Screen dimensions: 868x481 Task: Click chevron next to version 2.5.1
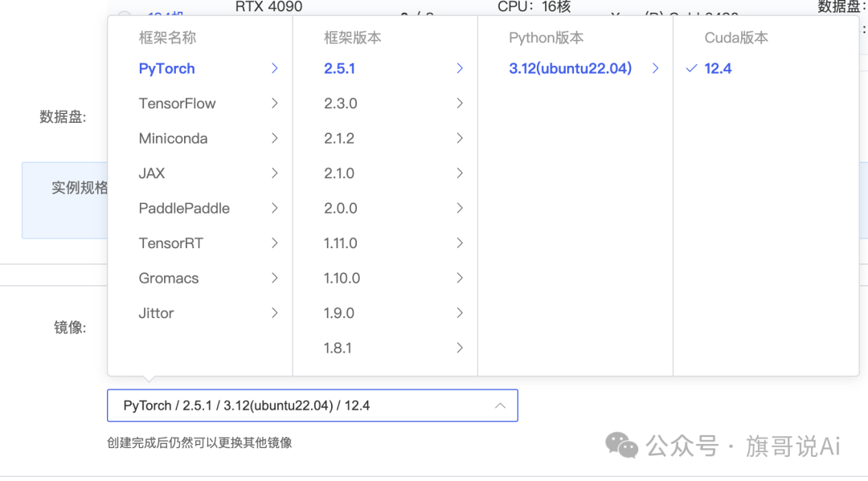click(x=460, y=68)
